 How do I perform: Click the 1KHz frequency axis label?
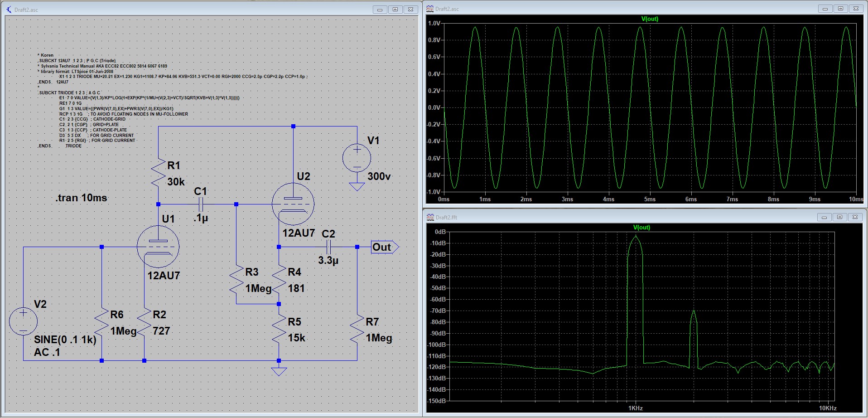point(636,408)
